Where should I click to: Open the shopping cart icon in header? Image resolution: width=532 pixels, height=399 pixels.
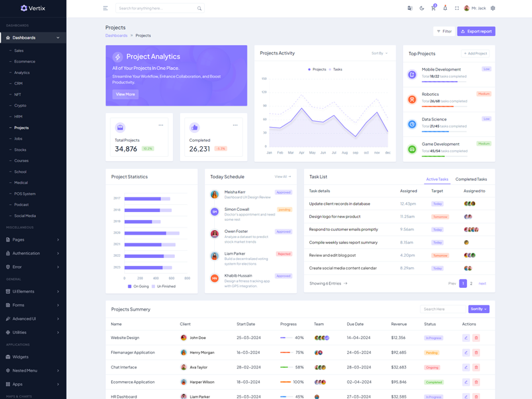433,9
